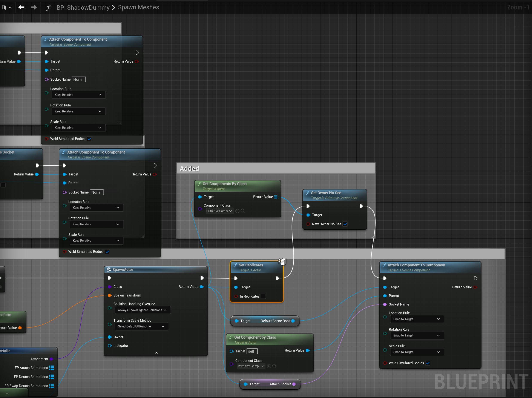
Task: Collapse SpawnActor advanced pins arrow
Action: [156, 353]
